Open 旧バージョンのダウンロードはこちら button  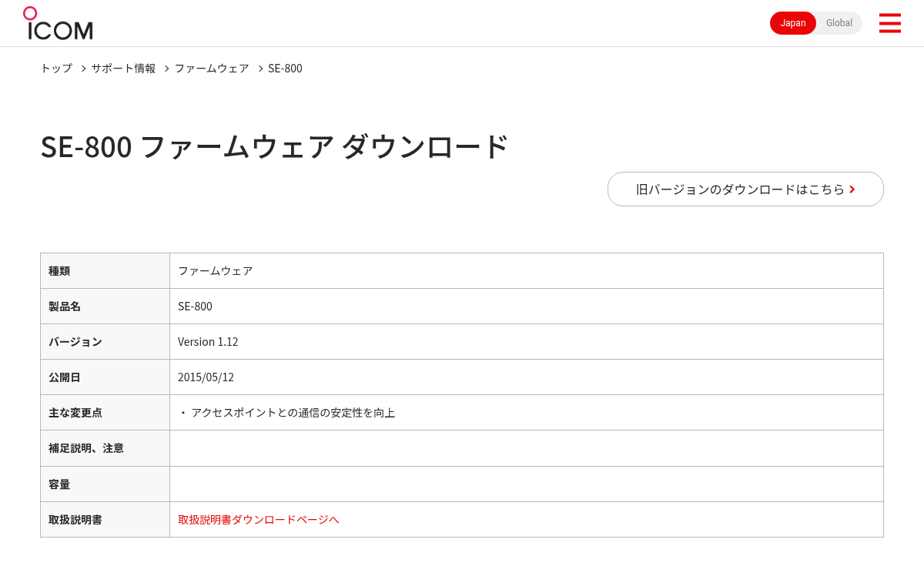click(745, 189)
